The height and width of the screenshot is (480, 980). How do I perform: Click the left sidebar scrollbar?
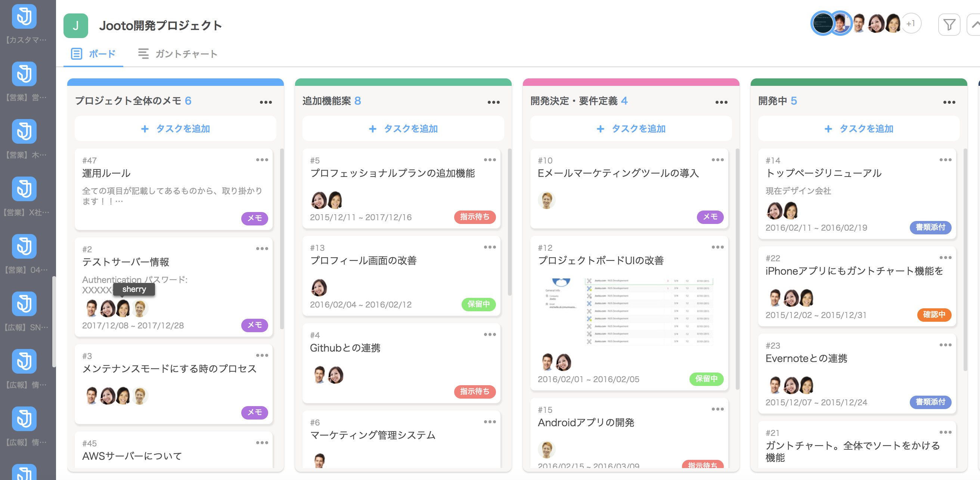(x=54, y=322)
